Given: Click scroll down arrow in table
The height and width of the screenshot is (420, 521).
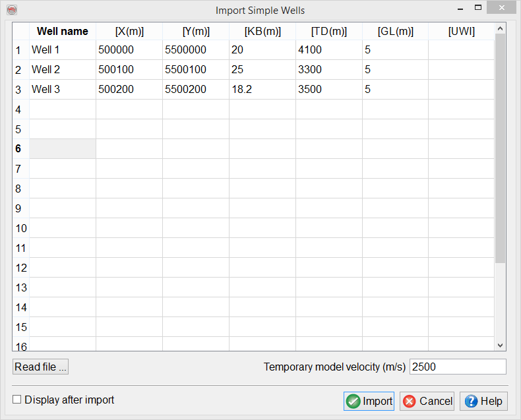Looking at the screenshot, I should coord(500,345).
